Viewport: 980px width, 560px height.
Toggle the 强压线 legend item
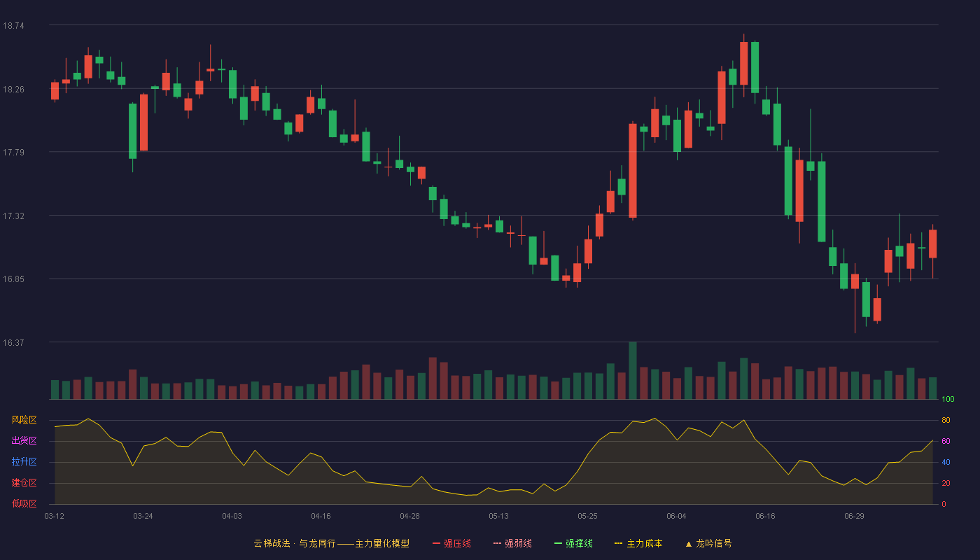click(451, 543)
